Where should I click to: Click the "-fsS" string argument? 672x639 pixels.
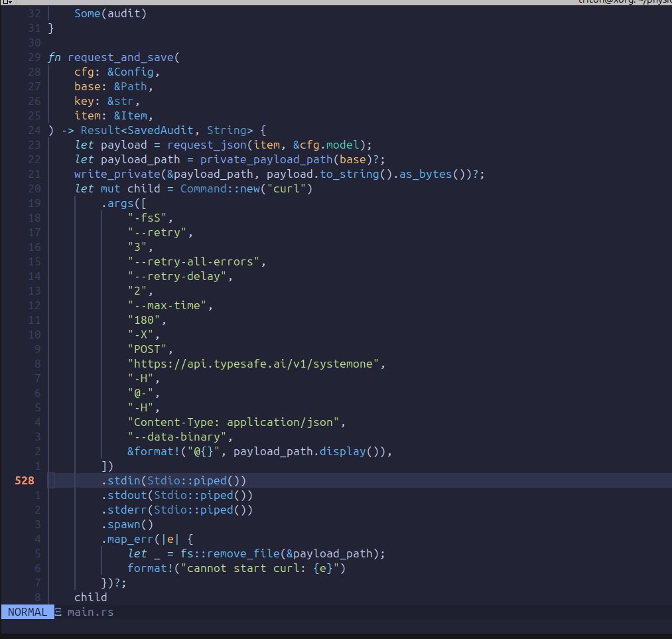click(147, 218)
